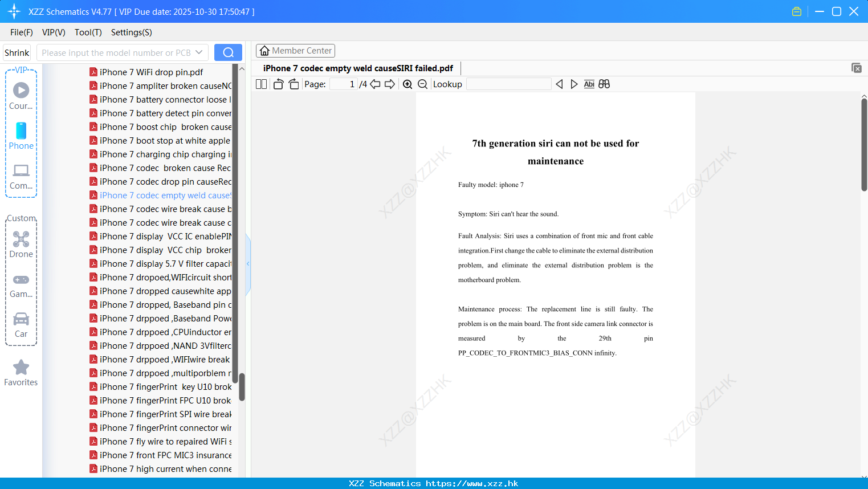Image resolution: width=868 pixels, height=489 pixels.
Task: Find next lookup match triangle
Action: point(574,84)
